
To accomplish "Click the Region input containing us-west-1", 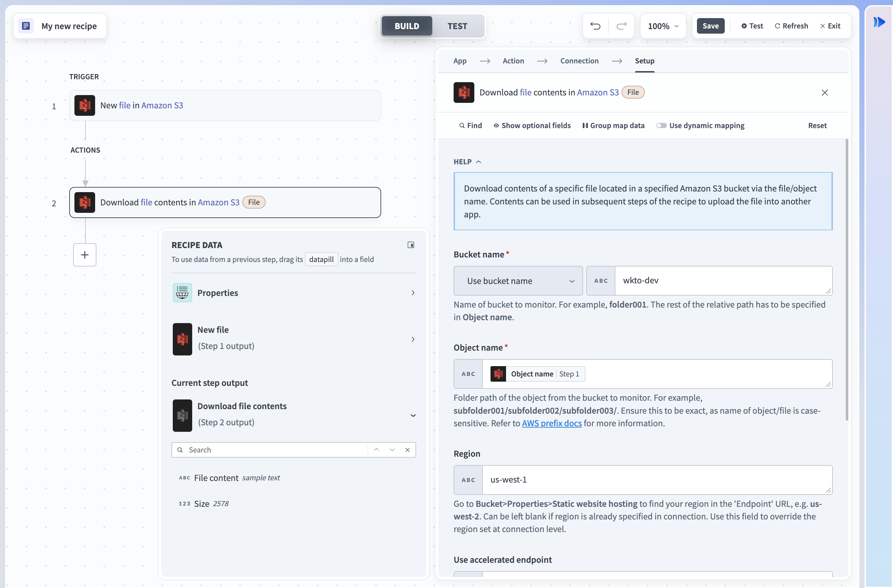I will pyautogui.click(x=657, y=480).
